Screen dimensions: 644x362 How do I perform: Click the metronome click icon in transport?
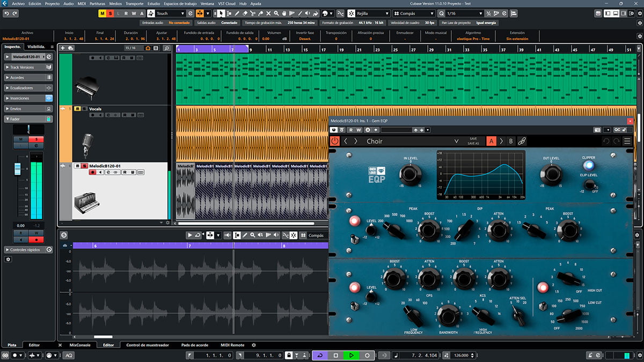(x=590, y=355)
